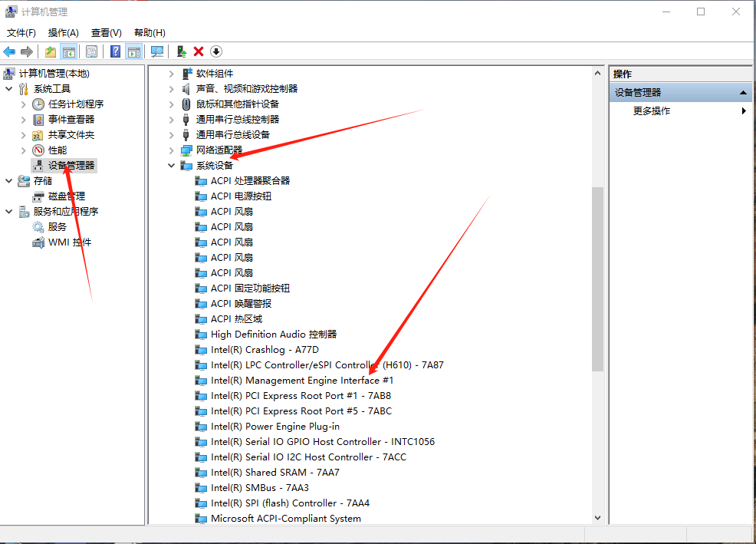Screen dimensions: 756x544
Task: Select ACPI 电源按钮 device
Action: coord(241,196)
